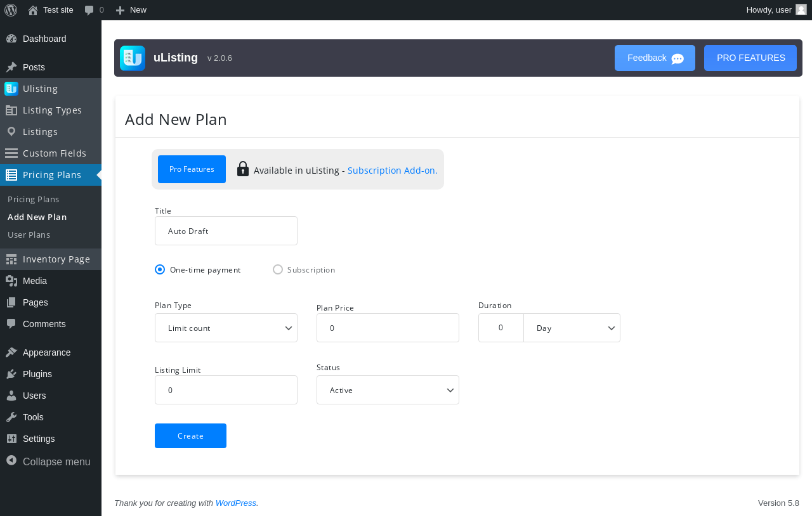The width and height of the screenshot is (812, 516).
Task: Click the Listings map pin icon
Action: coord(11,132)
